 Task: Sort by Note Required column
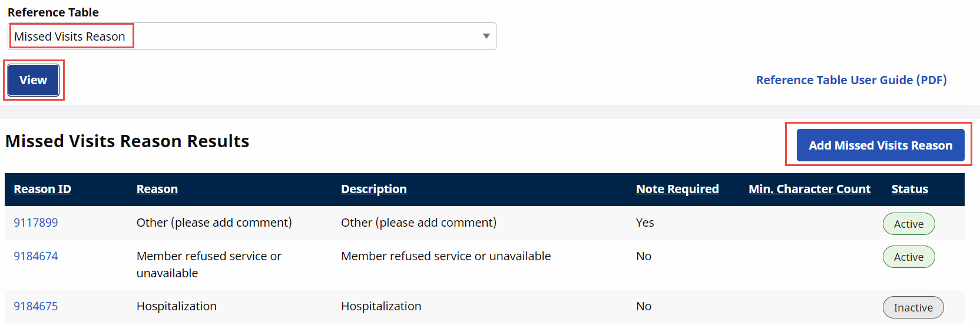coord(677,189)
